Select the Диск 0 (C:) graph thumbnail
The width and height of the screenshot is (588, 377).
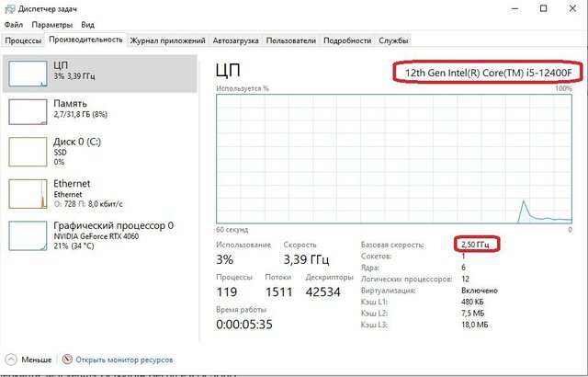(27, 151)
